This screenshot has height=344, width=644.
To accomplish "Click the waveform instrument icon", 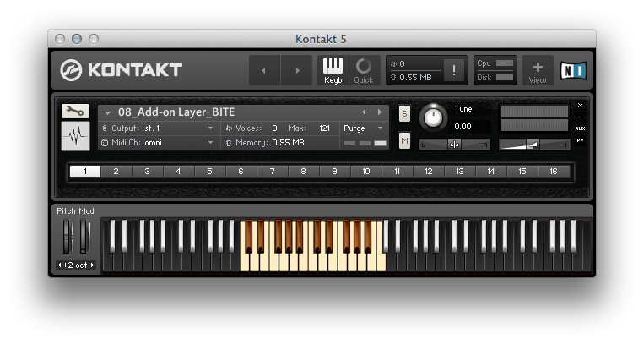I will point(75,136).
